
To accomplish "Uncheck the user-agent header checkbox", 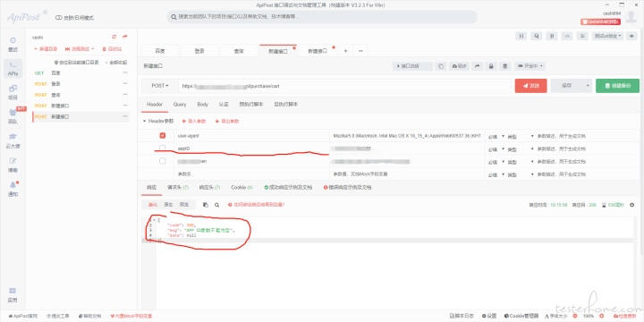I will click(x=163, y=136).
